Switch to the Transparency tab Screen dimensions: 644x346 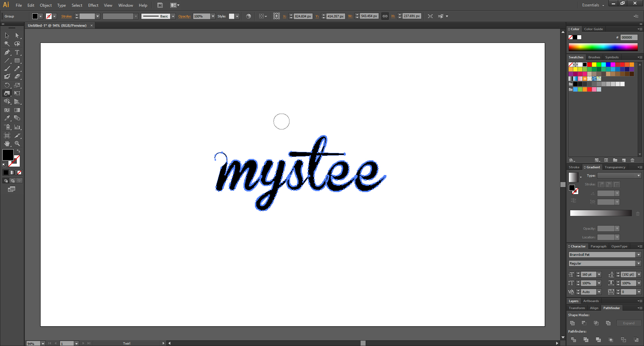pos(615,167)
